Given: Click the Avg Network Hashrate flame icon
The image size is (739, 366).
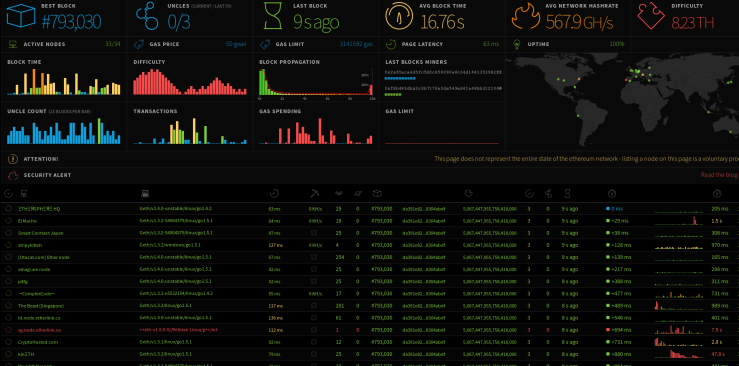Looking at the screenshot, I should tap(526, 17).
